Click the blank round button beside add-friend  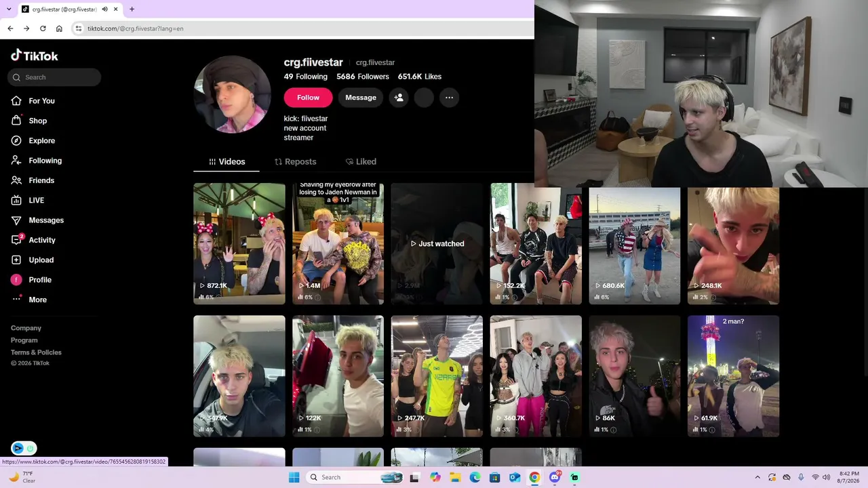click(424, 98)
